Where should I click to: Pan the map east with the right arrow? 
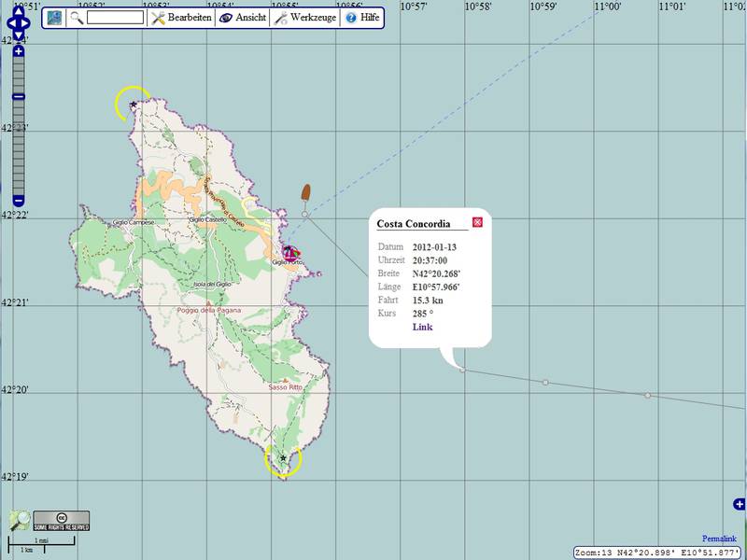coord(25,22)
